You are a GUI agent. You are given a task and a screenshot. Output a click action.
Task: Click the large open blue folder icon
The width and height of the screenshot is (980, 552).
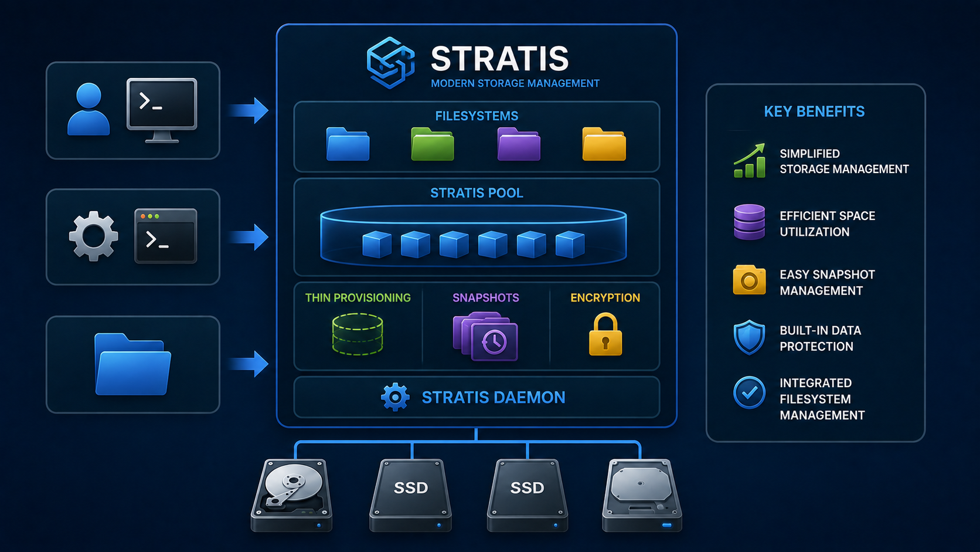pos(132,364)
